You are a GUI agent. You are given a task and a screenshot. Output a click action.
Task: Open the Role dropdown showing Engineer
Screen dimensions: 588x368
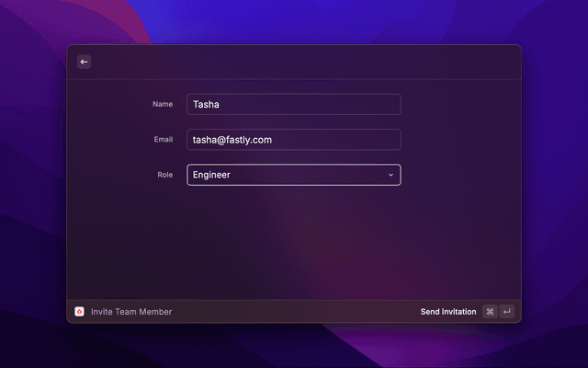[293, 175]
